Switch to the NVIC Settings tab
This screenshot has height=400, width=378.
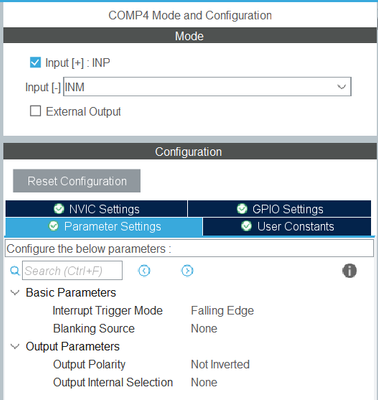[96, 209]
